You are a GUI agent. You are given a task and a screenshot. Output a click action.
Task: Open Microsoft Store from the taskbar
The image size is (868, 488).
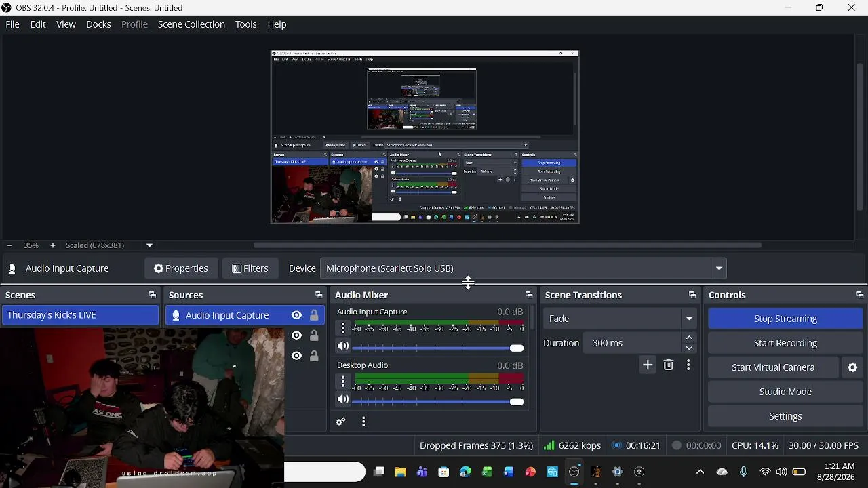pyautogui.click(x=444, y=472)
